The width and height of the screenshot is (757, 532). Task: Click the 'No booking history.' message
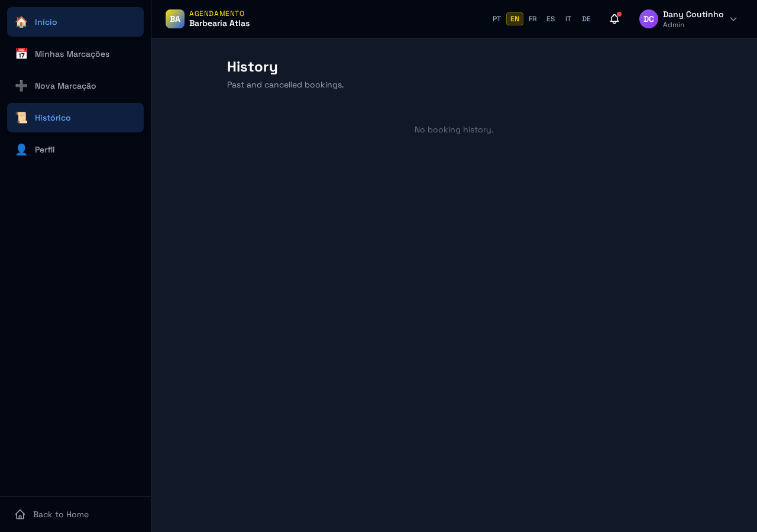(454, 129)
